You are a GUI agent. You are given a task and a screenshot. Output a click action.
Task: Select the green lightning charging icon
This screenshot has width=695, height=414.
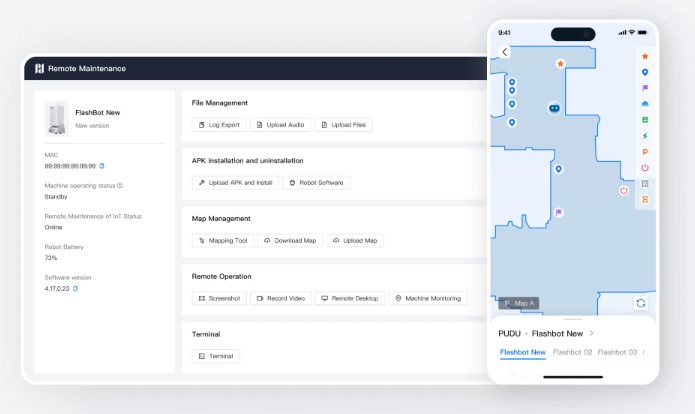coord(645,135)
